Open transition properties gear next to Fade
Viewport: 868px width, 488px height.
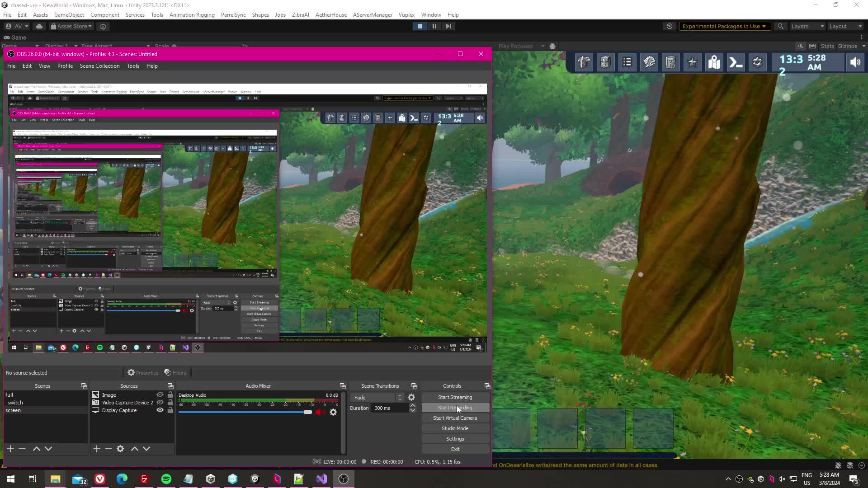[x=411, y=398]
